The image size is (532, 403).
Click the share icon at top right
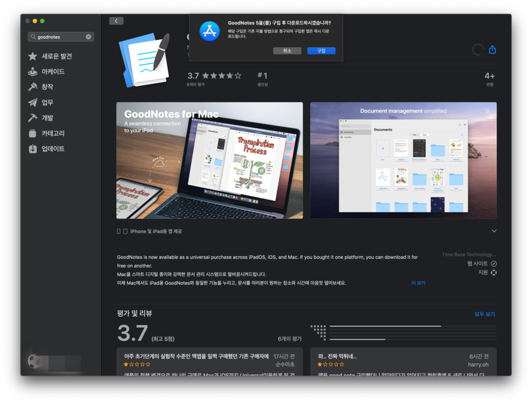pyautogui.click(x=492, y=50)
